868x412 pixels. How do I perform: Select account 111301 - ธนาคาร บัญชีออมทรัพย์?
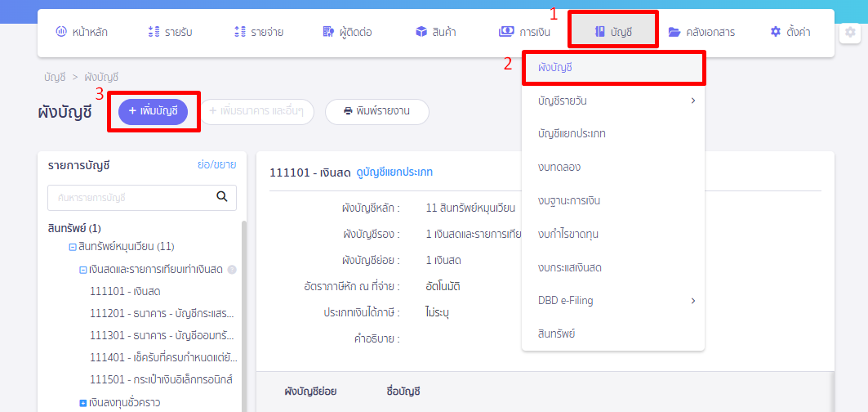tap(162, 335)
